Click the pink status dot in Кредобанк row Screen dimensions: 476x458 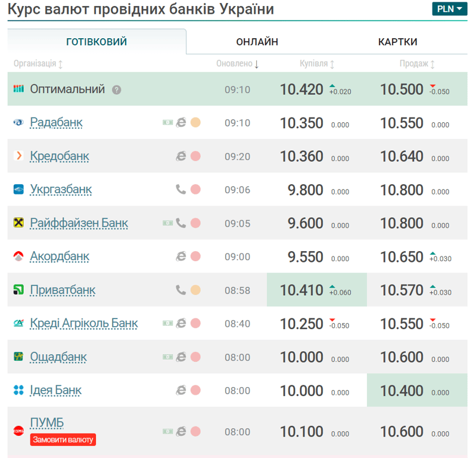[x=195, y=156]
